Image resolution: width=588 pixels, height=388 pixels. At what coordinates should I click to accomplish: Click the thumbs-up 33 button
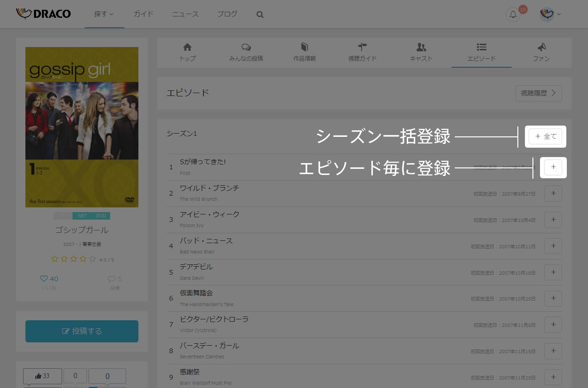pyautogui.click(x=42, y=376)
